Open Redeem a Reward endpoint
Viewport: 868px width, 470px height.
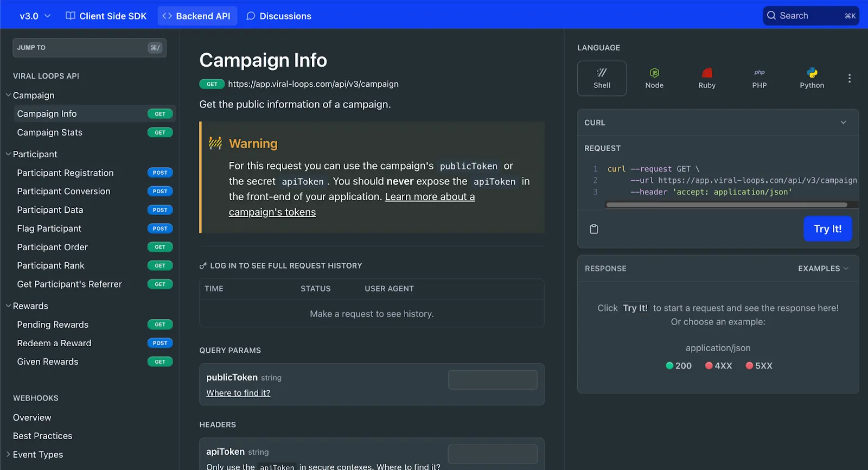point(94,343)
